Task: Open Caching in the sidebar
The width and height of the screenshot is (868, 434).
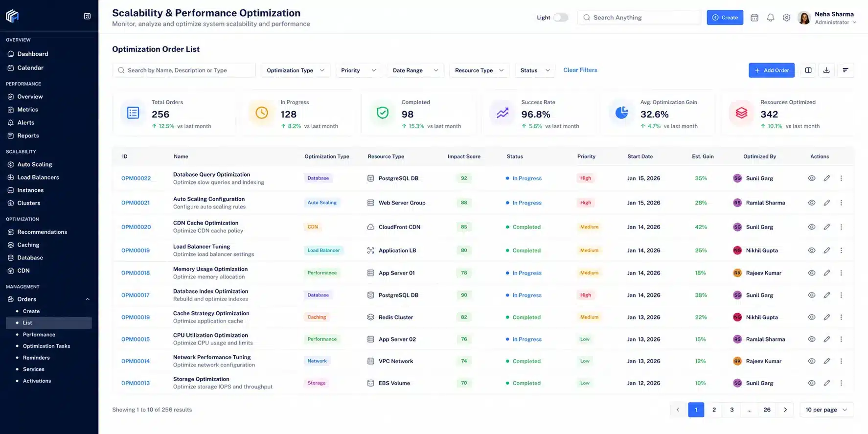Action: 28,245
